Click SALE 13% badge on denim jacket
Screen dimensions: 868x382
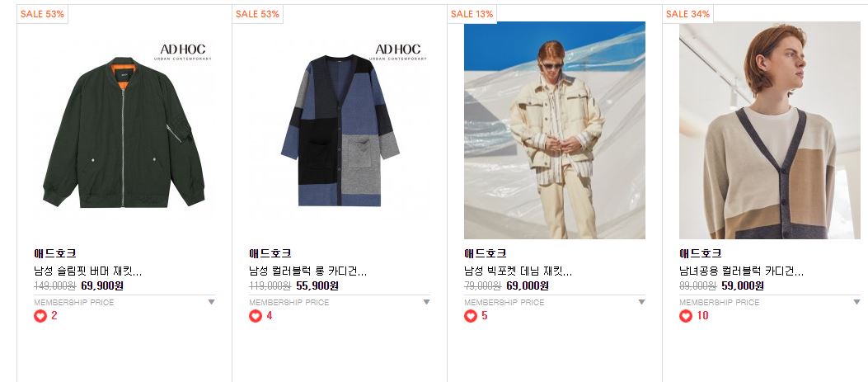pyautogui.click(x=472, y=14)
